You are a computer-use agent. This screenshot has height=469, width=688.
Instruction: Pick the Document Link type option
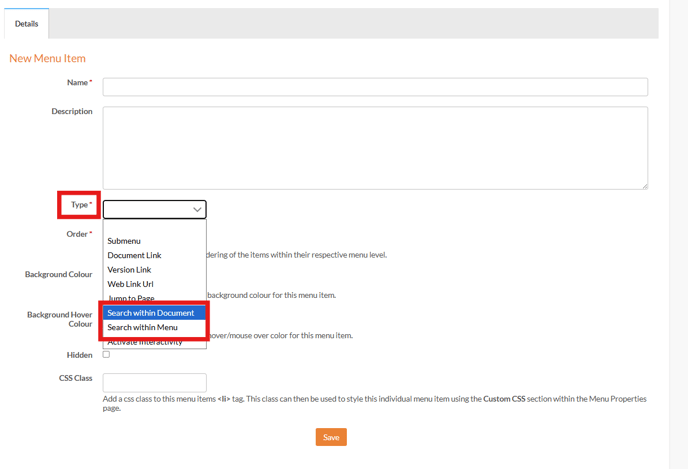(x=134, y=255)
